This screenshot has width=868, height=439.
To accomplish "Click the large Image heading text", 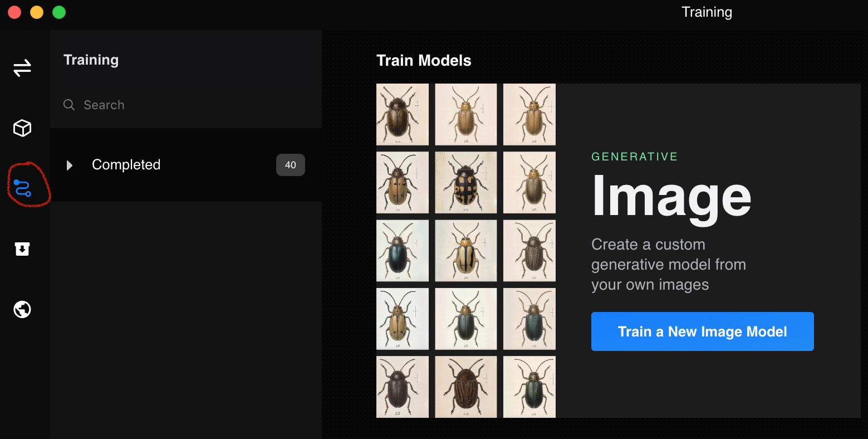I will coord(671,198).
